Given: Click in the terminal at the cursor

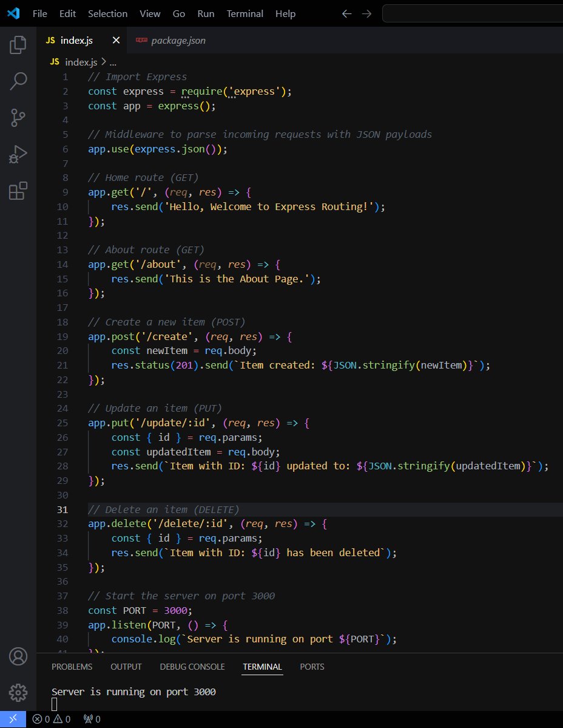Looking at the screenshot, I should pos(54,704).
